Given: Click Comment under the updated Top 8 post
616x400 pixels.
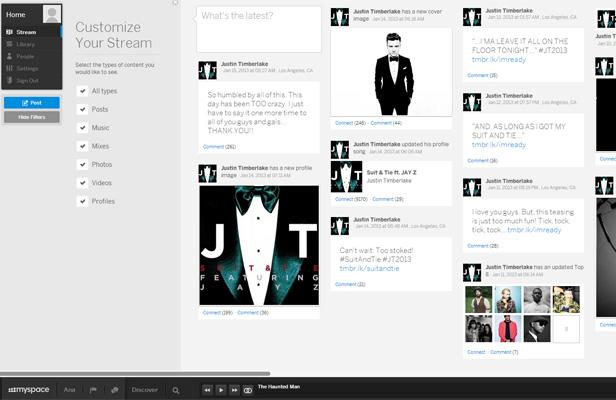Looking at the screenshot, I should point(501,352).
